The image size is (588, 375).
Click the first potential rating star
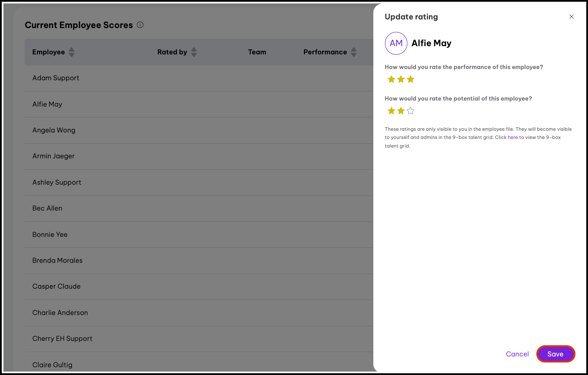click(x=391, y=111)
